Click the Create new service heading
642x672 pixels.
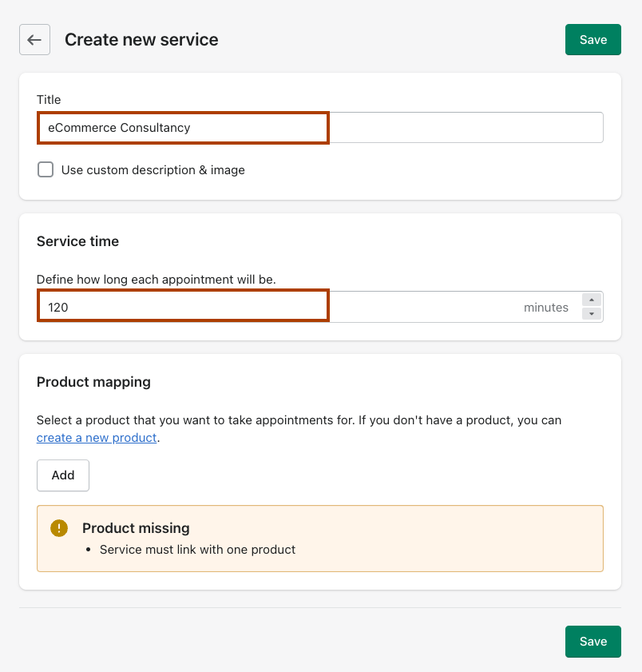(141, 40)
